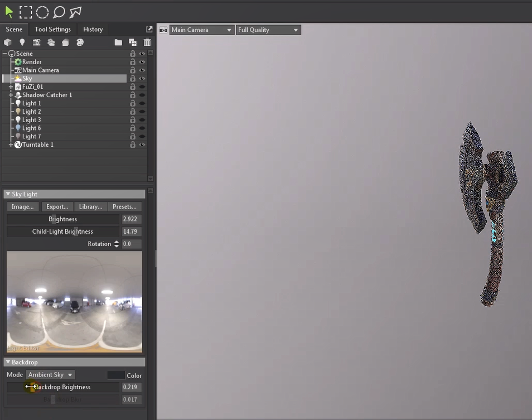
Task: Pick the circular selection tool
Action: click(x=42, y=12)
